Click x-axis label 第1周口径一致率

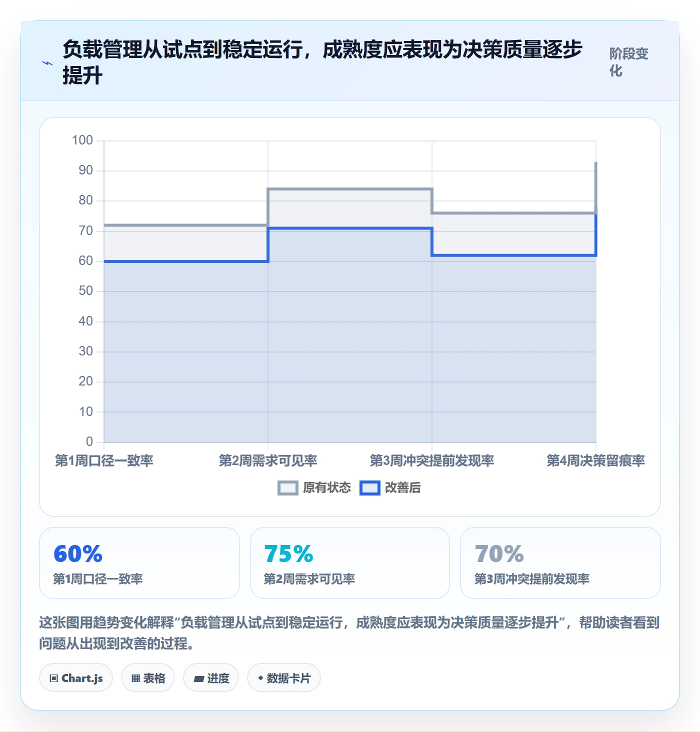tap(104, 460)
